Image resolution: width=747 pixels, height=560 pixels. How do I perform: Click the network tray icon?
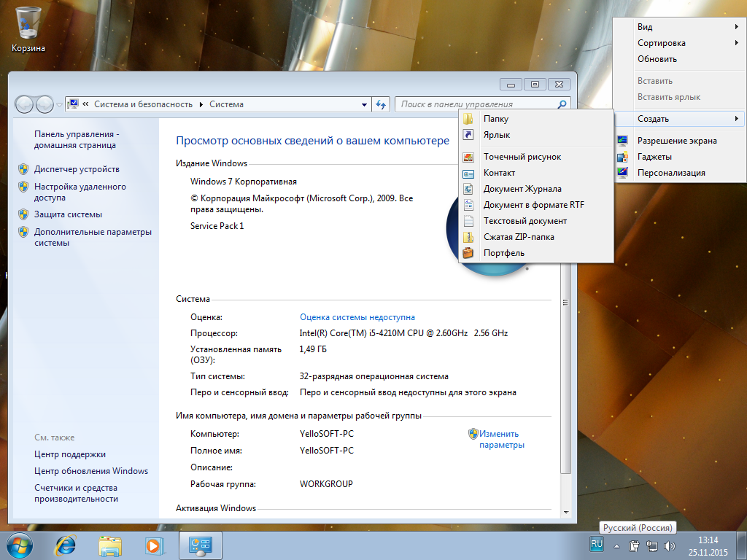[x=651, y=546]
